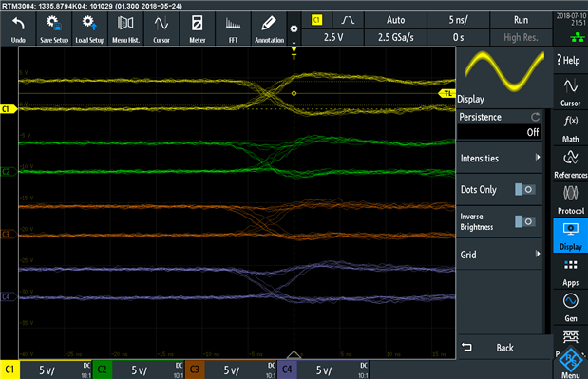Open Save Setup from the toolbar
Viewport: 588px width, 379px height.
click(x=54, y=28)
